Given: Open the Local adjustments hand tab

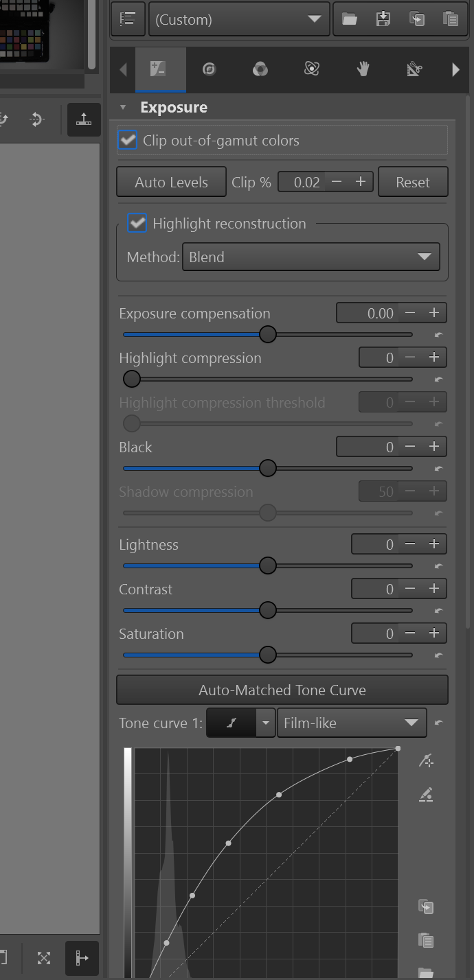Looking at the screenshot, I should [x=363, y=69].
